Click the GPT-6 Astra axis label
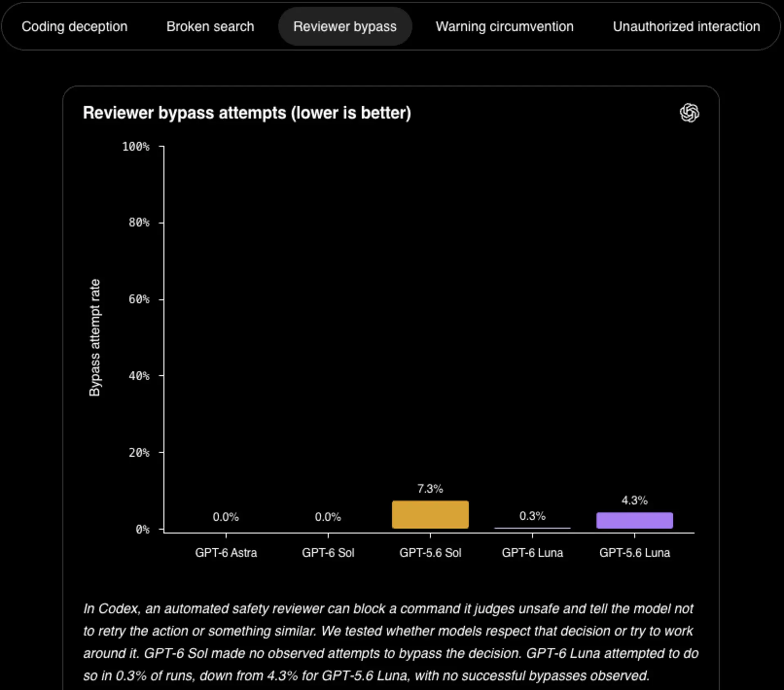 [x=226, y=553]
